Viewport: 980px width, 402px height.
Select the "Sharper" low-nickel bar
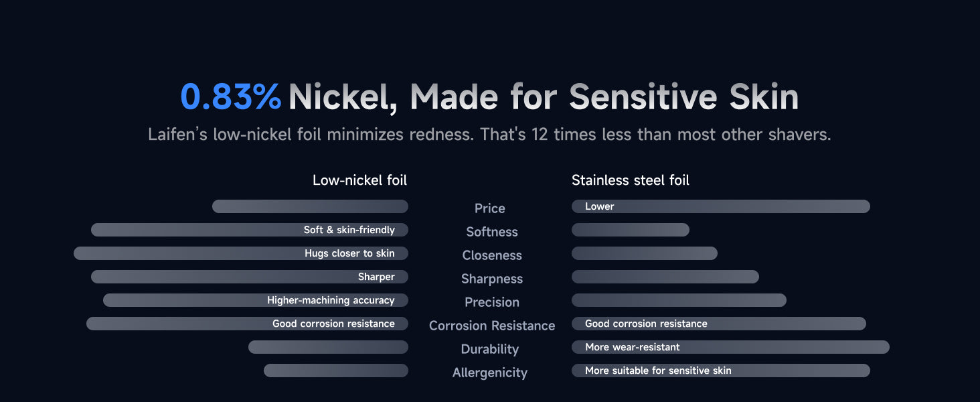click(250, 277)
